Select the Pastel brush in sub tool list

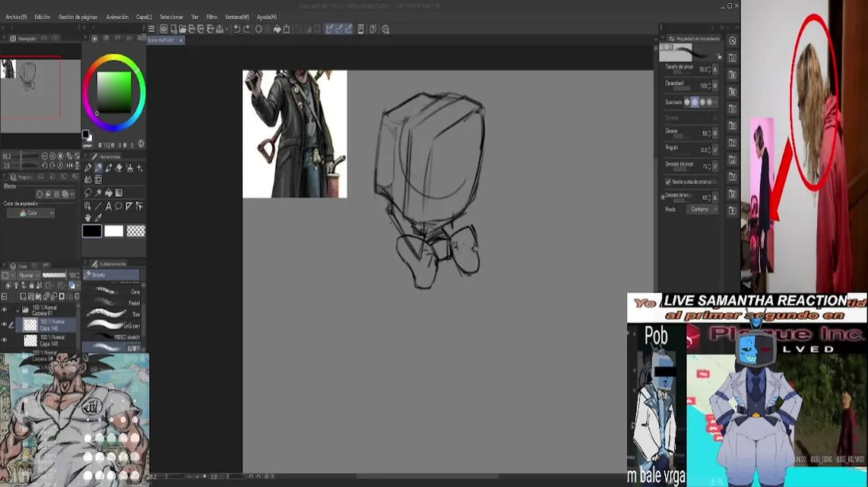tap(111, 303)
